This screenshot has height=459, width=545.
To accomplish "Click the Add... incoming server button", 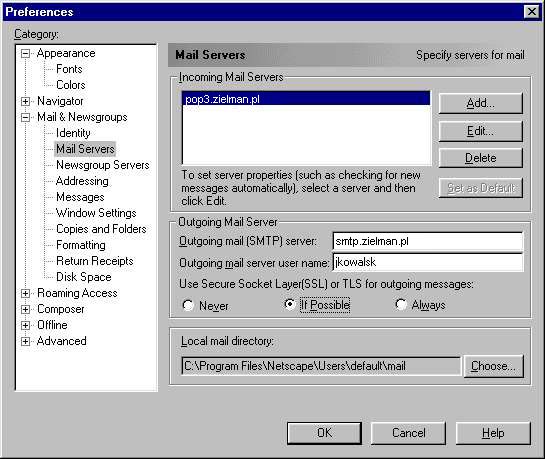I will 481,103.
